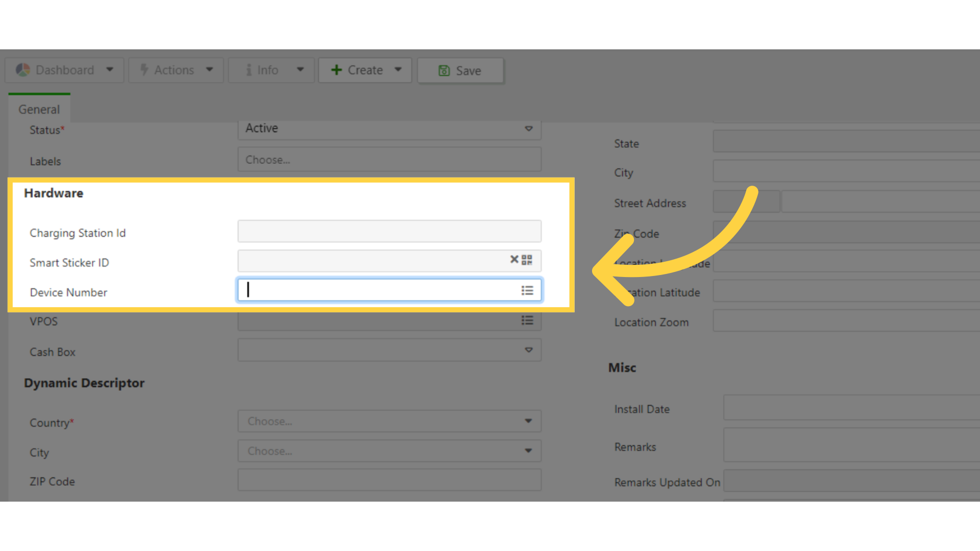Expand the Dashboard dropdown arrow
The height and width of the screenshot is (551, 980).
[x=110, y=70]
